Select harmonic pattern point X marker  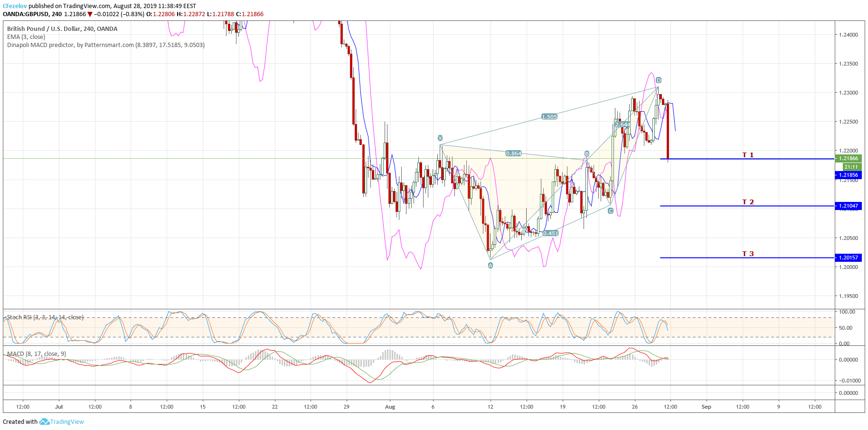pyautogui.click(x=440, y=138)
